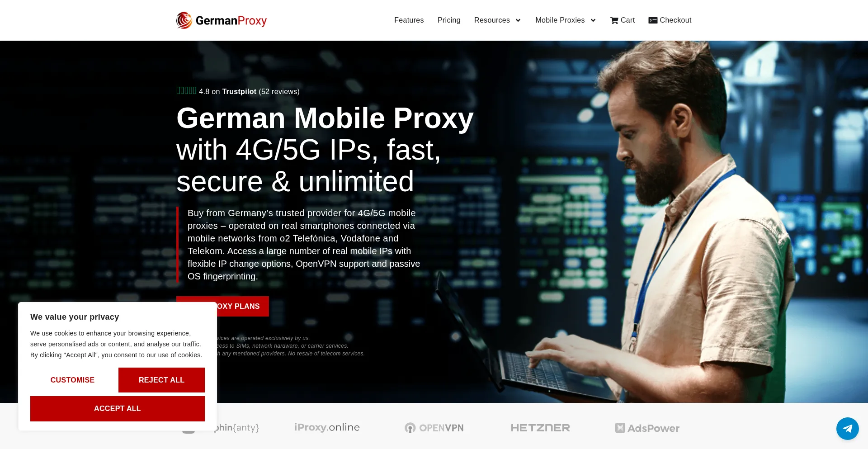868x449 pixels.
Task: Click the Trustpilot star rating icons
Action: [x=186, y=91]
